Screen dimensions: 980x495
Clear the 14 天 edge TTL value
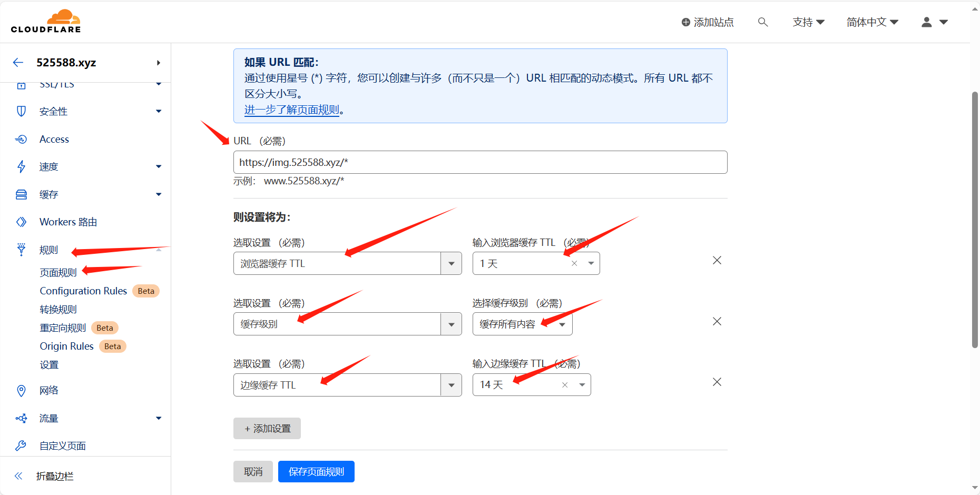[x=565, y=385]
